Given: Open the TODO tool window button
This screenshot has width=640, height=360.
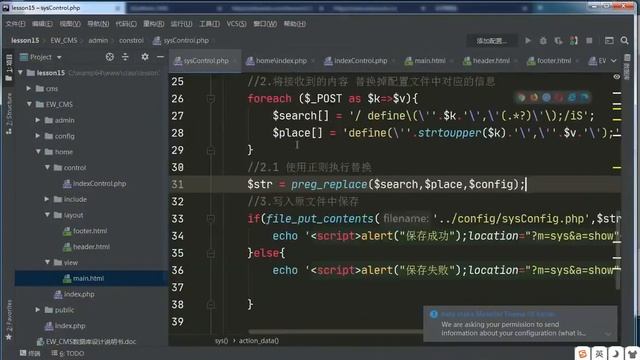Looking at the screenshot, I should tap(68, 353).
